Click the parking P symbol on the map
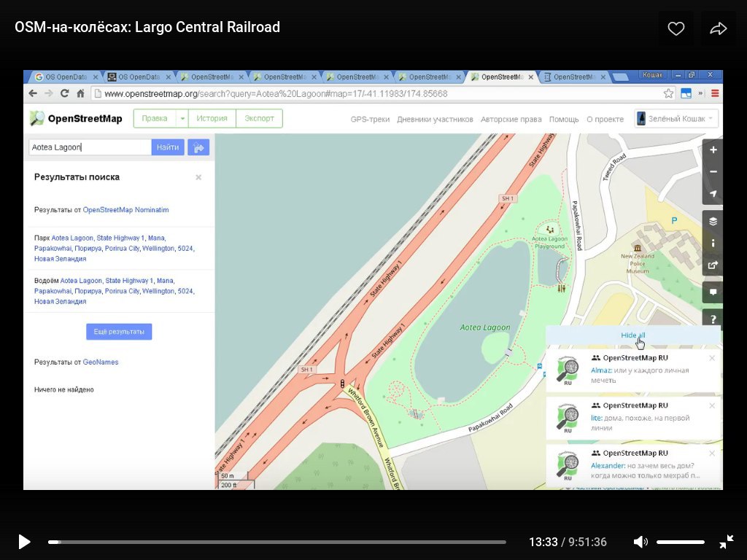Image resolution: width=747 pixels, height=560 pixels. tap(674, 220)
